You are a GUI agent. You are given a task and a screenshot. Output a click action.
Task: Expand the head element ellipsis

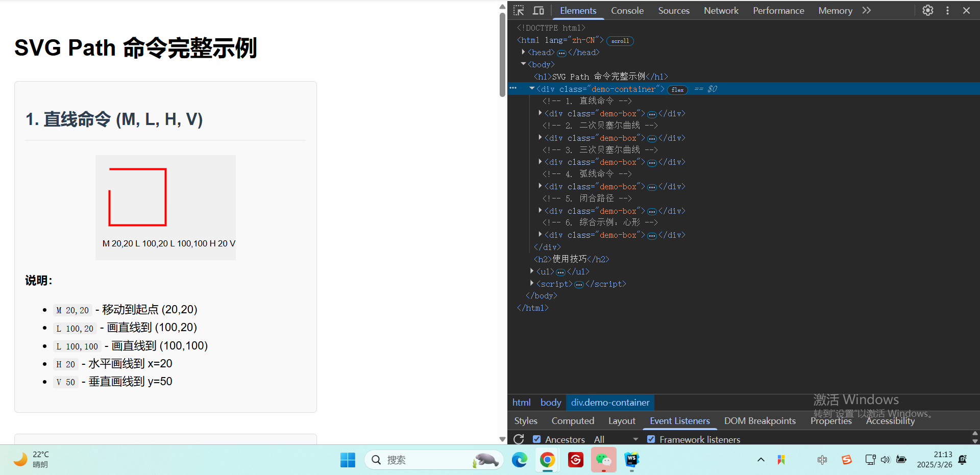pyautogui.click(x=561, y=53)
